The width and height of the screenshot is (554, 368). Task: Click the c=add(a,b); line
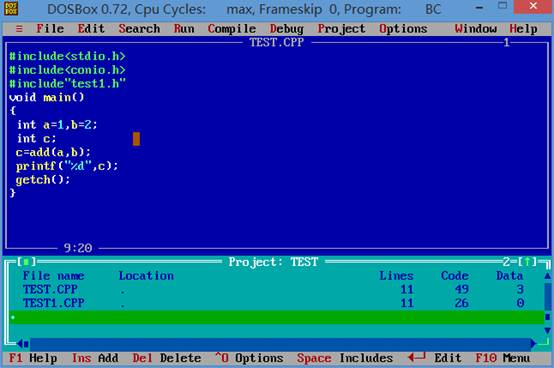[x=53, y=152]
